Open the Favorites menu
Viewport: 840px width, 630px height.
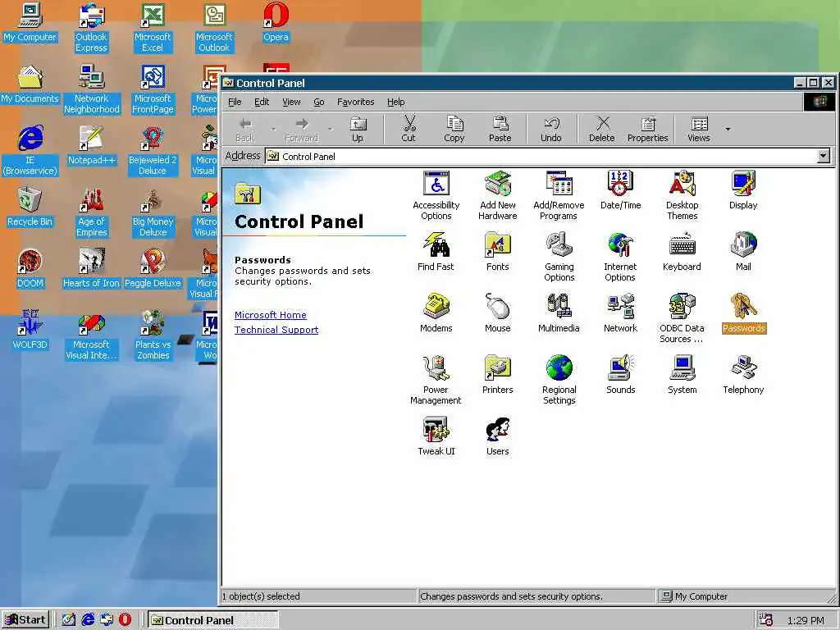(356, 102)
